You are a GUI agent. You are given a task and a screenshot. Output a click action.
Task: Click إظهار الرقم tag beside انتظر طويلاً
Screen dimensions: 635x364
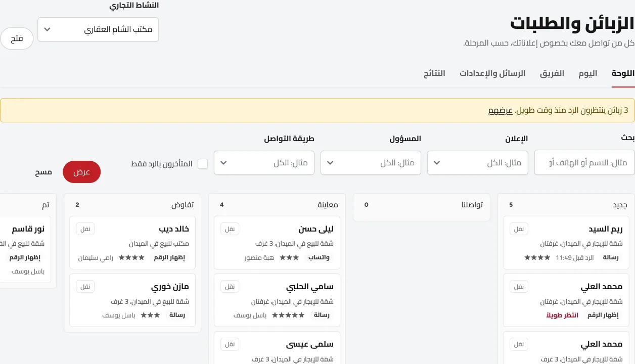pyautogui.click(x=603, y=315)
